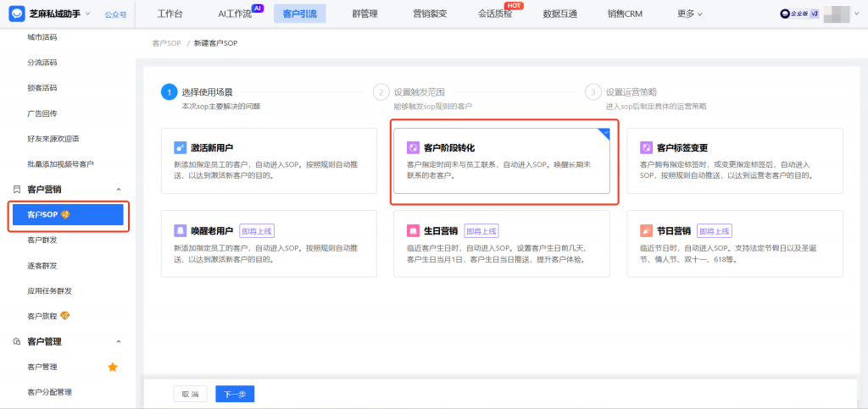Open the 芝麻私域助手 account dropdown arrow
868x409 pixels.
88,14
